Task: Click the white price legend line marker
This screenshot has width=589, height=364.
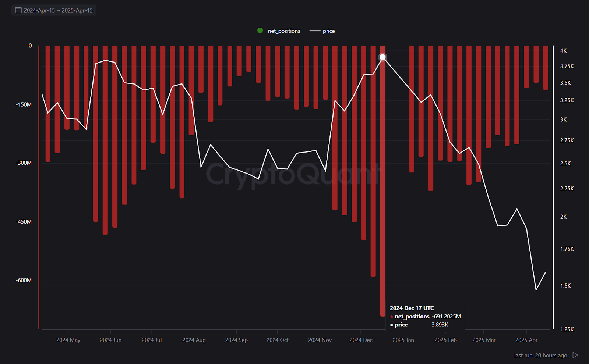Action: click(x=315, y=31)
